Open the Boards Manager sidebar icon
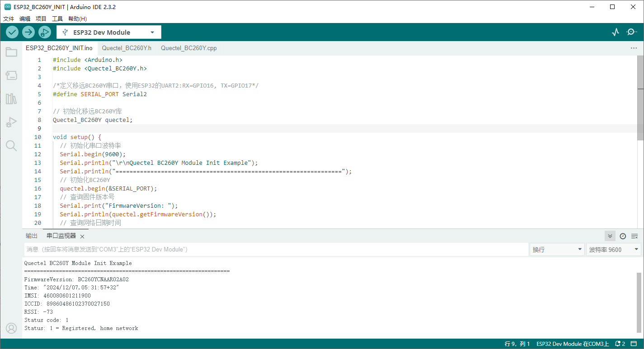Screen dimensions: 644x349 pyautogui.click(x=11, y=75)
